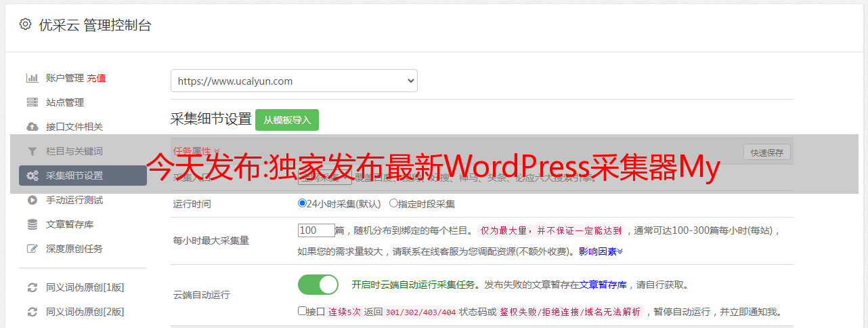Click the green 从模板导入 button

[x=287, y=120]
